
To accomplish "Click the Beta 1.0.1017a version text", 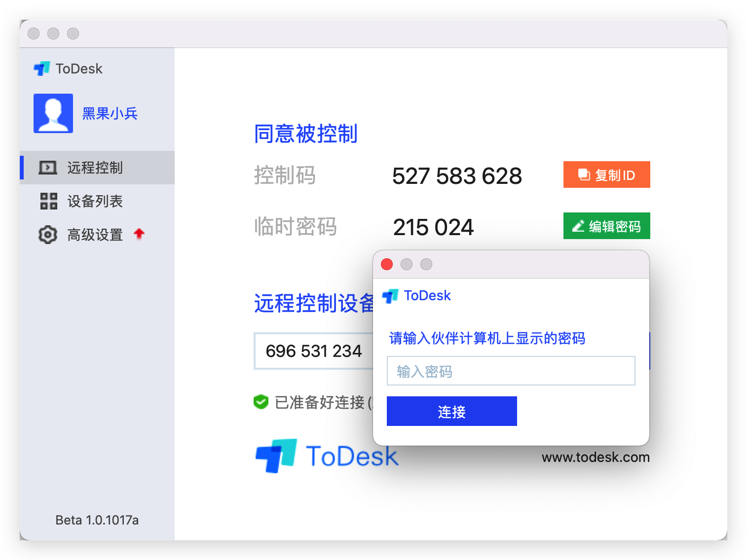I will click(97, 520).
